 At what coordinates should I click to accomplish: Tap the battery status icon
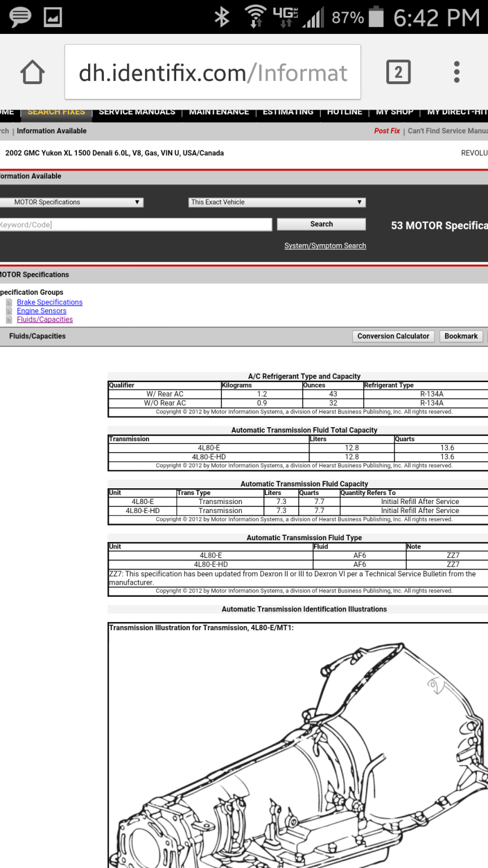pyautogui.click(x=376, y=17)
